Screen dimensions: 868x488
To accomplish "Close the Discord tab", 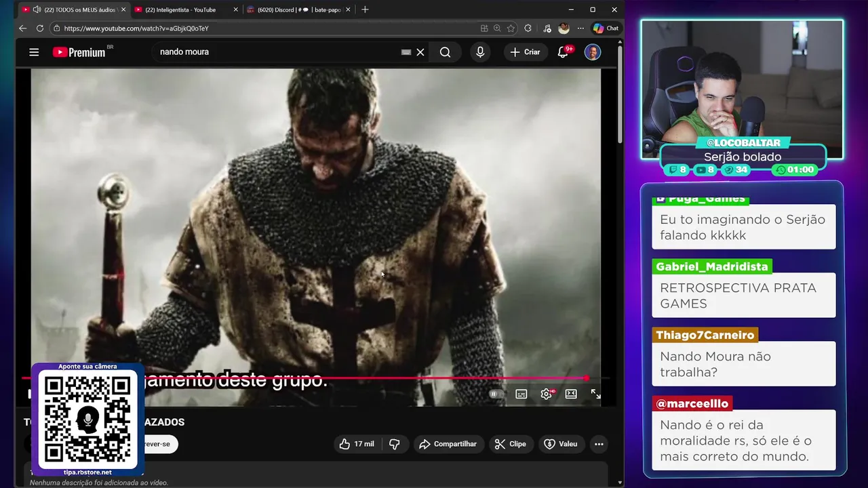I will point(348,9).
